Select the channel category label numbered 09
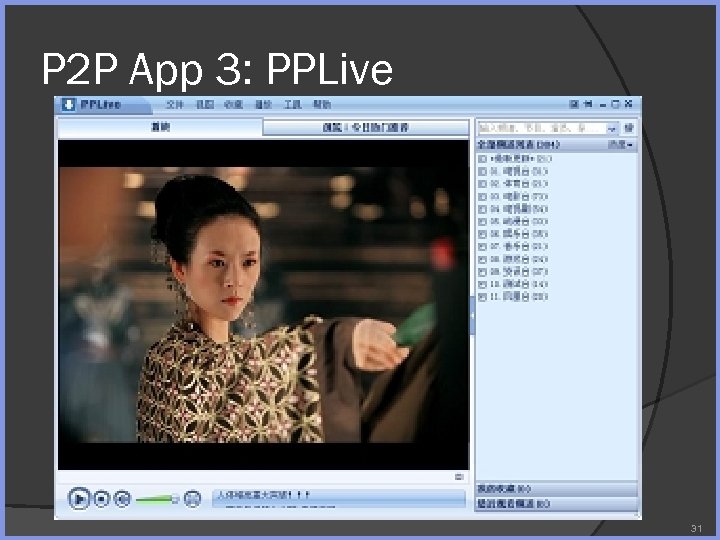Viewport: 720px width, 540px height. [519, 271]
